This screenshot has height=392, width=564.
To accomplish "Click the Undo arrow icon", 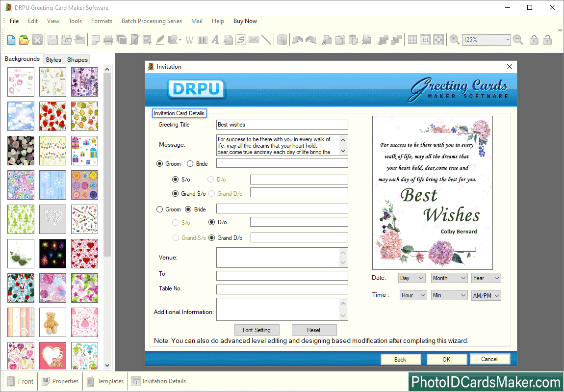I will [298, 40].
